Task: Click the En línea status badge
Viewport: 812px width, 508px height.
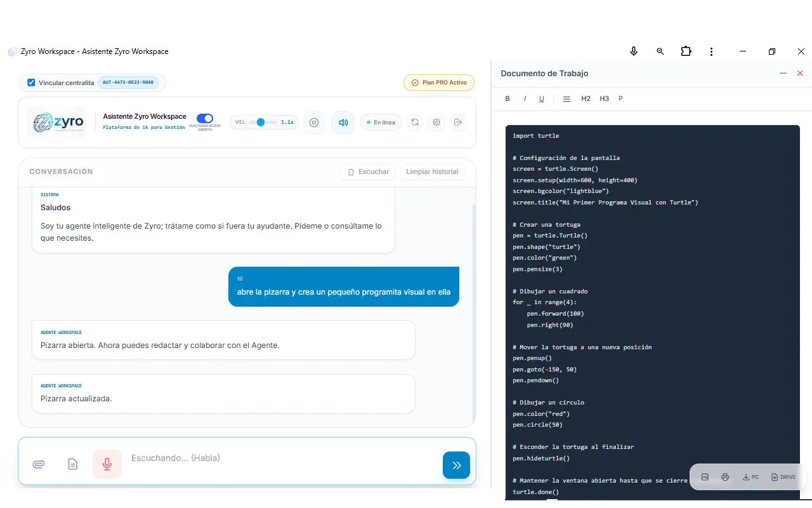Action: coord(381,123)
